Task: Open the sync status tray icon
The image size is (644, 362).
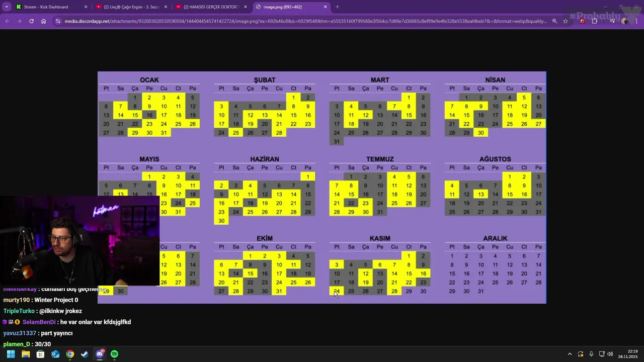Action: tap(581, 354)
